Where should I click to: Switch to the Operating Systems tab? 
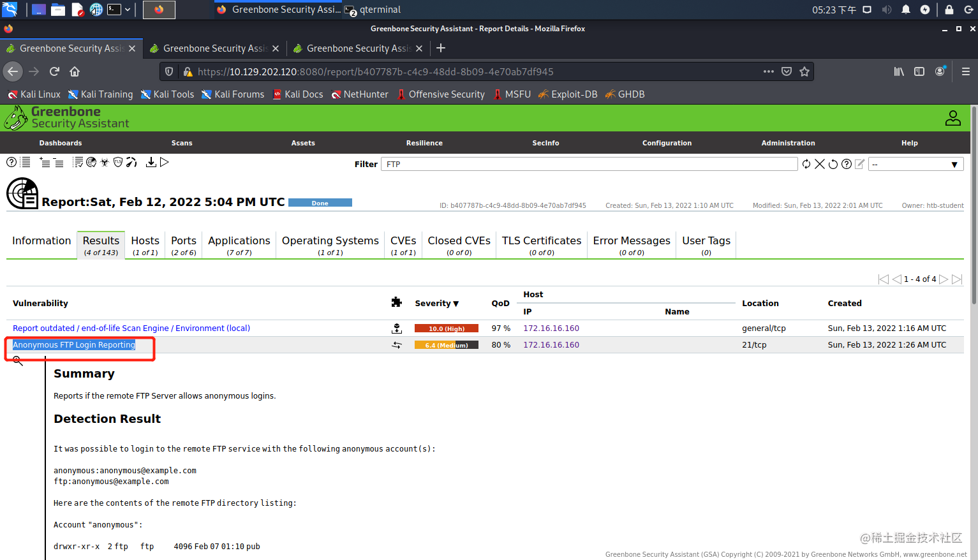[330, 245]
